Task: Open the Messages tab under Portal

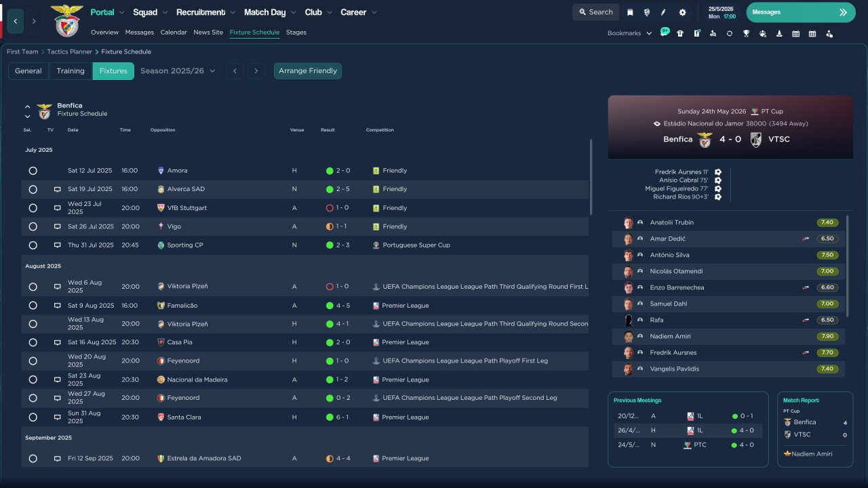Action: pos(140,33)
